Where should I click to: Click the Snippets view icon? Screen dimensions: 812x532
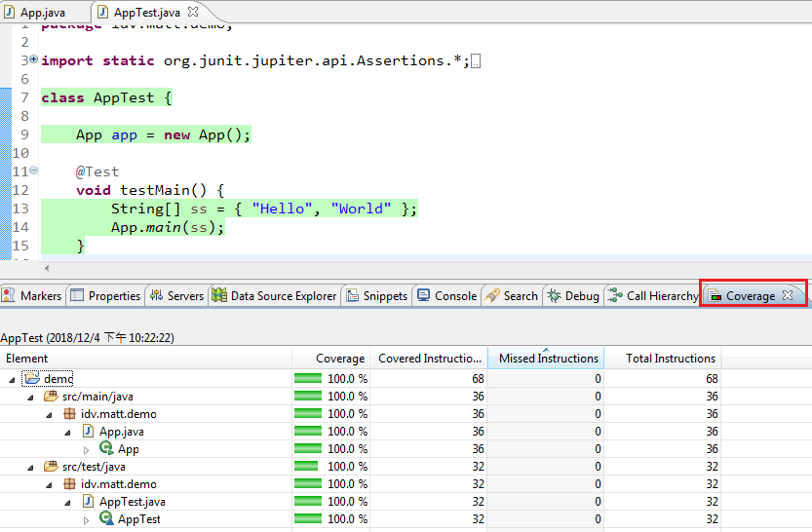(352, 296)
